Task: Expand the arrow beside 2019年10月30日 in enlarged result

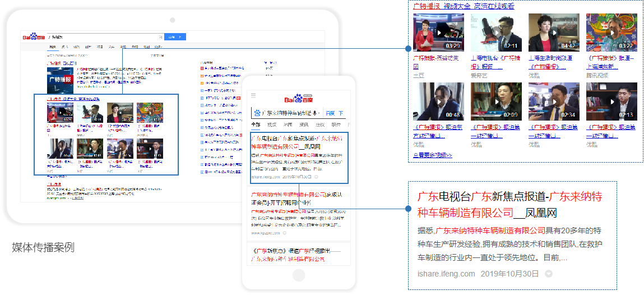Action: 548,274
